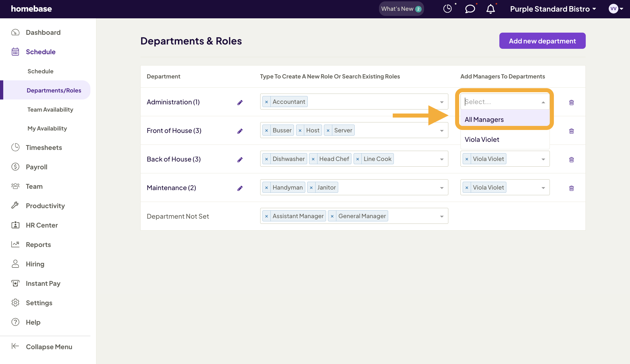630x364 pixels.
Task: Delete the Administration department with trash icon
Action: pyautogui.click(x=571, y=102)
